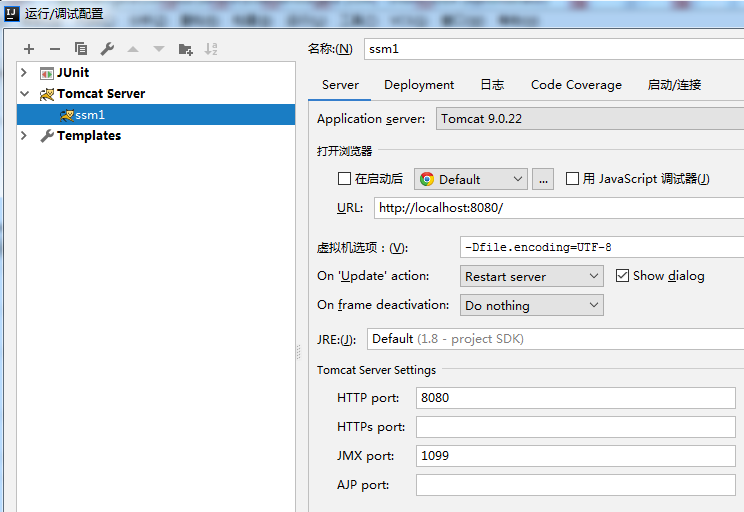Remove the selected configuration
This screenshot has width=744, height=512.
[55, 49]
